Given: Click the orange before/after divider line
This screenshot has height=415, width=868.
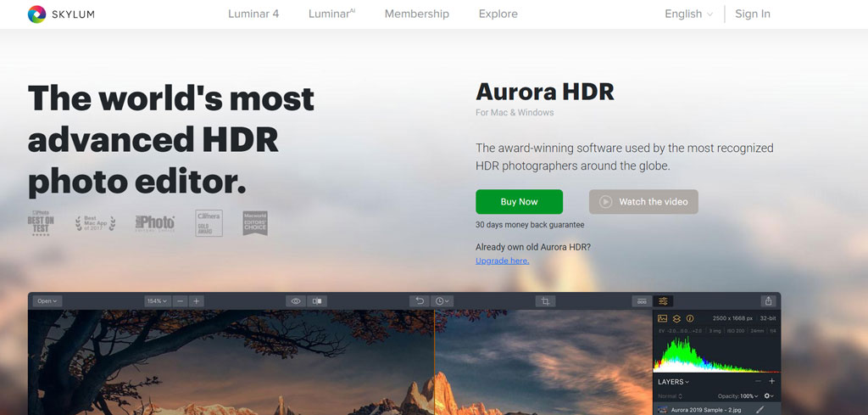Looking at the screenshot, I should [434, 362].
